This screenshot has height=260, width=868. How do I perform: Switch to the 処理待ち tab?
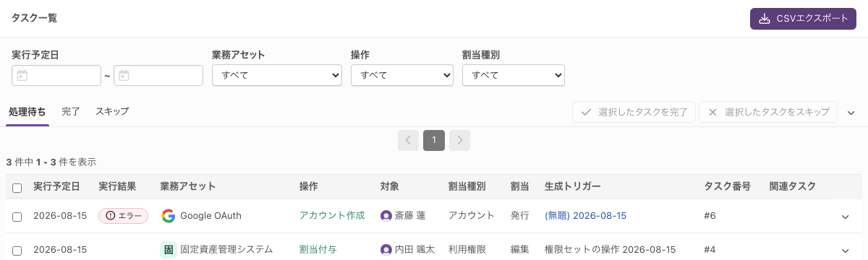coord(27,112)
